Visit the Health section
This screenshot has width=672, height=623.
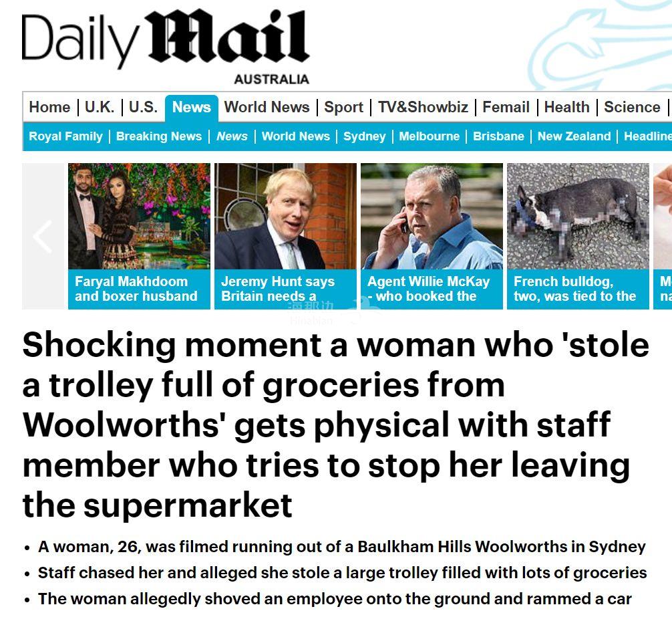[566, 107]
